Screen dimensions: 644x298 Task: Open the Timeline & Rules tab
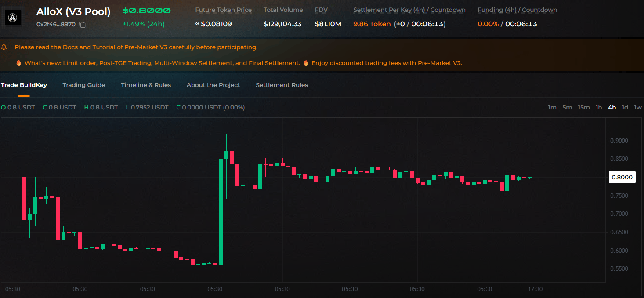(x=146, y=85)
